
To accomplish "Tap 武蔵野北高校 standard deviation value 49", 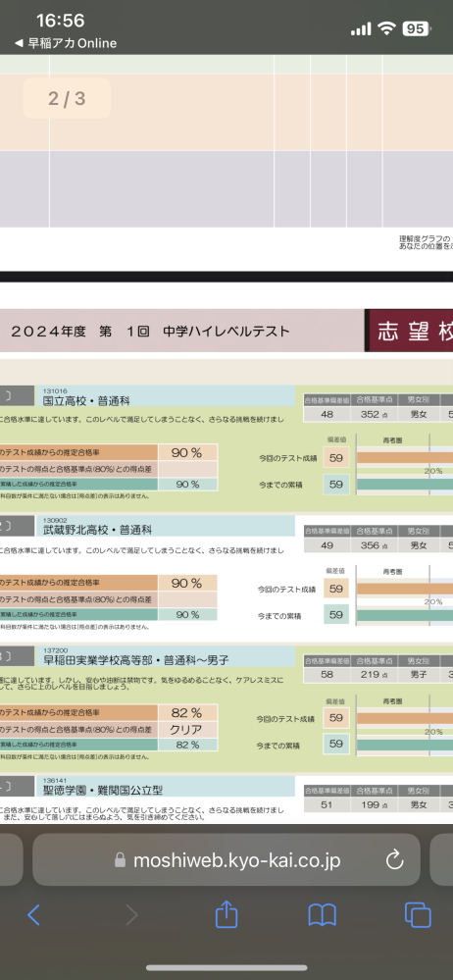I will pyautogui.click(x=327, y=545).
